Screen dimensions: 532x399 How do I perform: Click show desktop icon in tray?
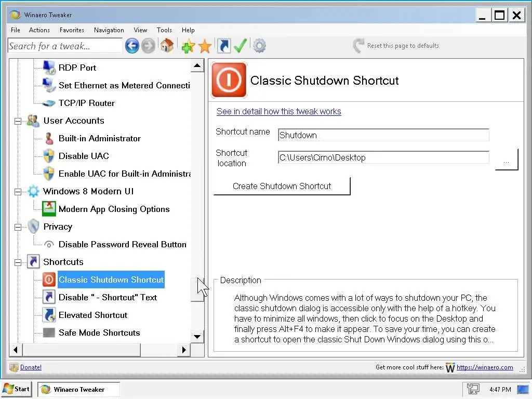tap(524, 390)
